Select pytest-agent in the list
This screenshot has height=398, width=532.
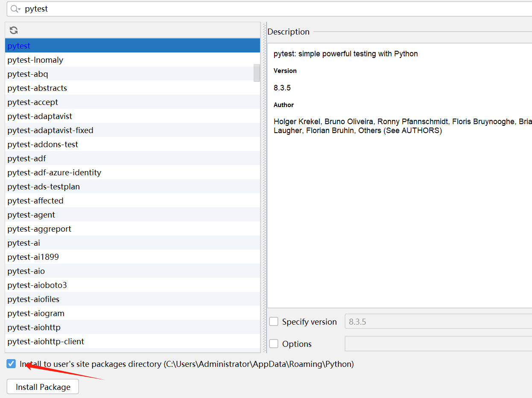tap(132, 215)
